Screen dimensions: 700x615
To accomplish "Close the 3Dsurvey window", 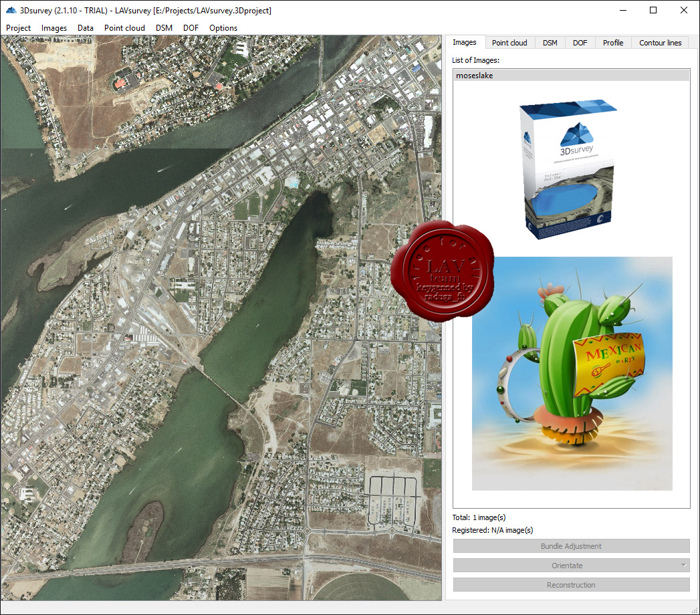I will pos(683,10).
